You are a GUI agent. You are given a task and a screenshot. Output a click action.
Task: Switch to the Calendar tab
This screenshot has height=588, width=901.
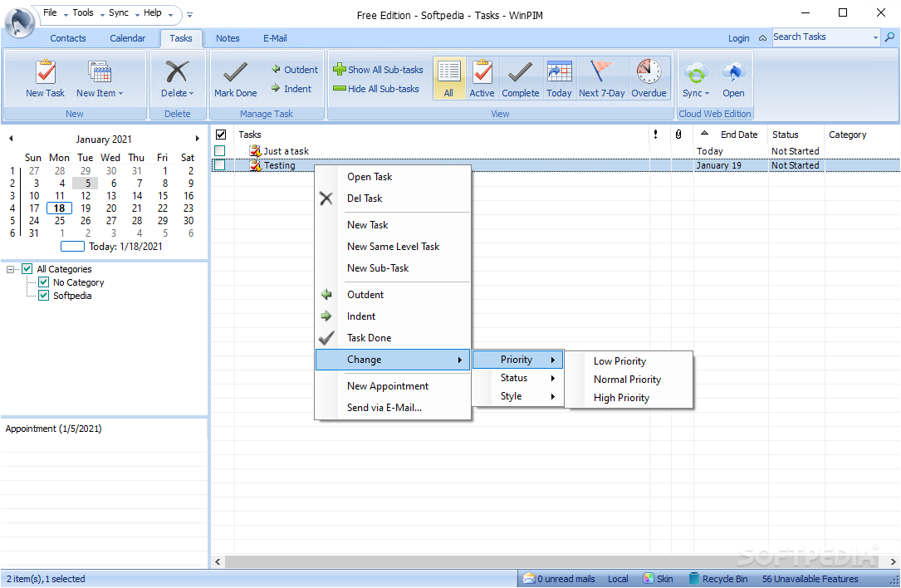point(128,38)
